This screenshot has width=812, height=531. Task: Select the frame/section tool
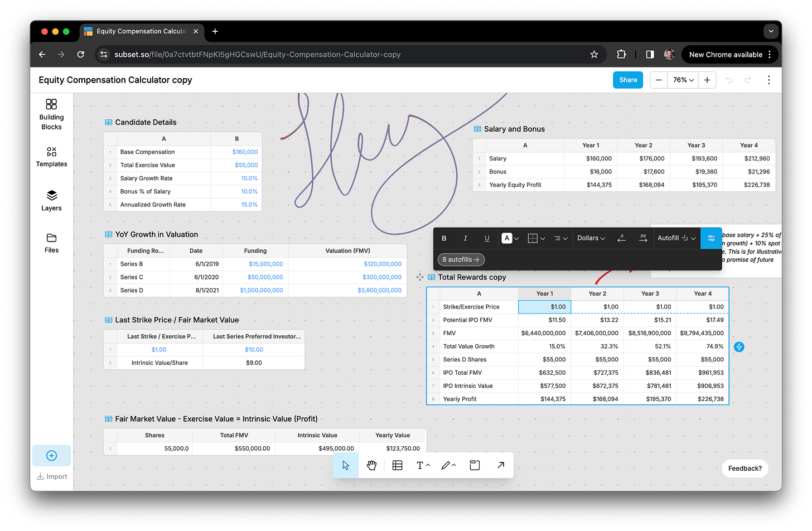point(475,465)
